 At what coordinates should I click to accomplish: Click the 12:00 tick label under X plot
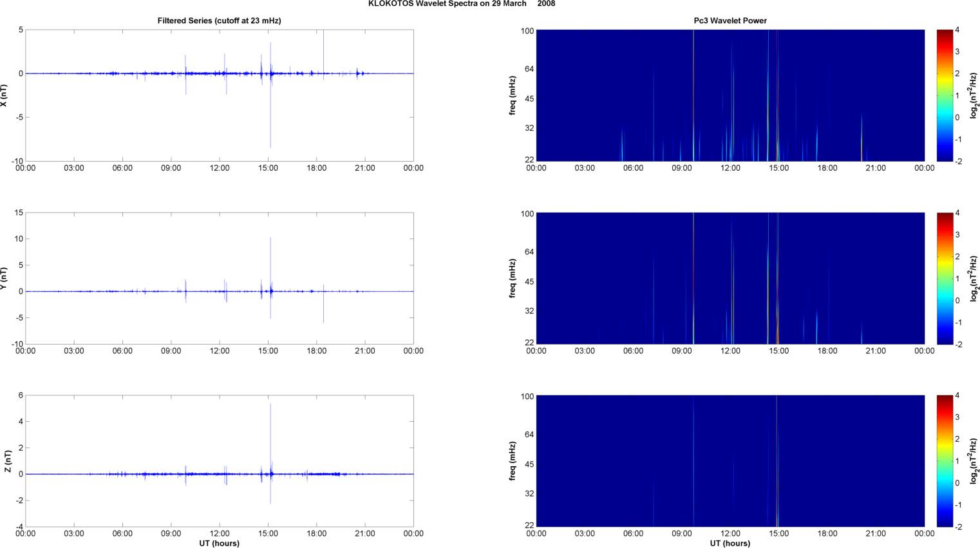[220, 168]
